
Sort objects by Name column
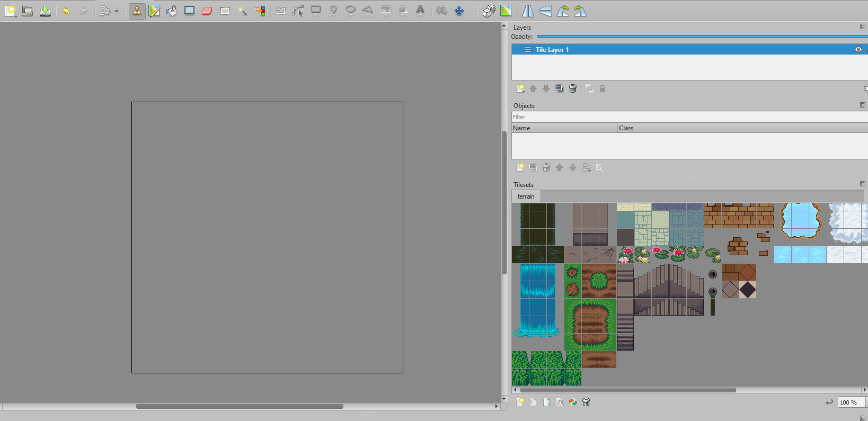(x=564, y=128)
